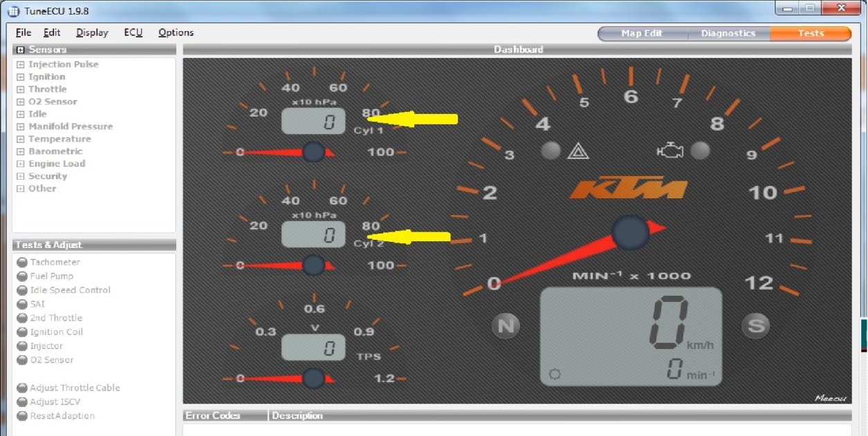Image resolution: width=868 pixels, height=436 pixels.
Task: Switch to the Diagnostics tab
Action: click(728, 33)
